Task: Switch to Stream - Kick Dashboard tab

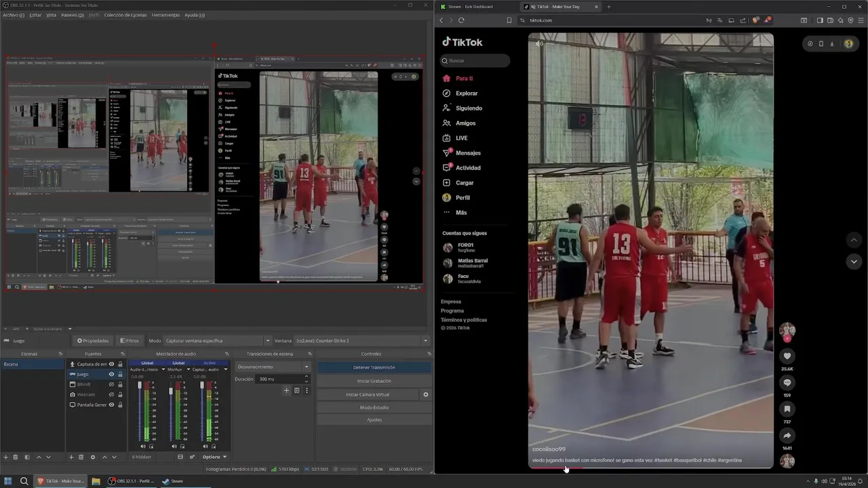Action: tap(471, 7)
